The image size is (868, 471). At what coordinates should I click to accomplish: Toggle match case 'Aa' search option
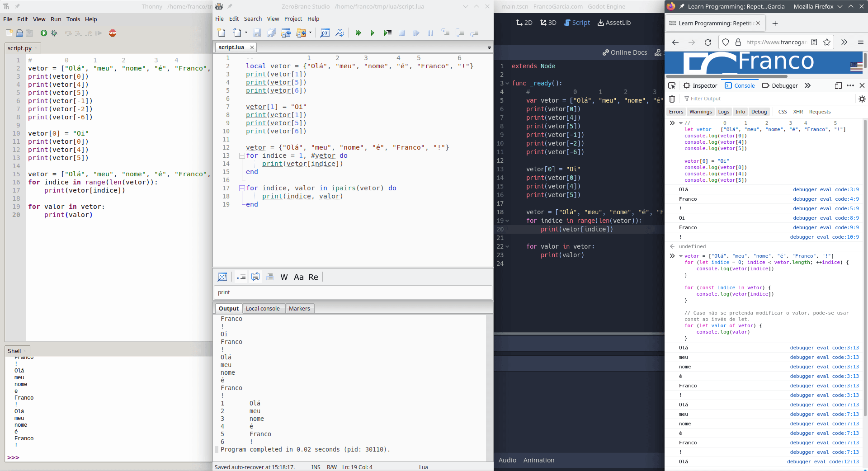[x=298, y=277]
